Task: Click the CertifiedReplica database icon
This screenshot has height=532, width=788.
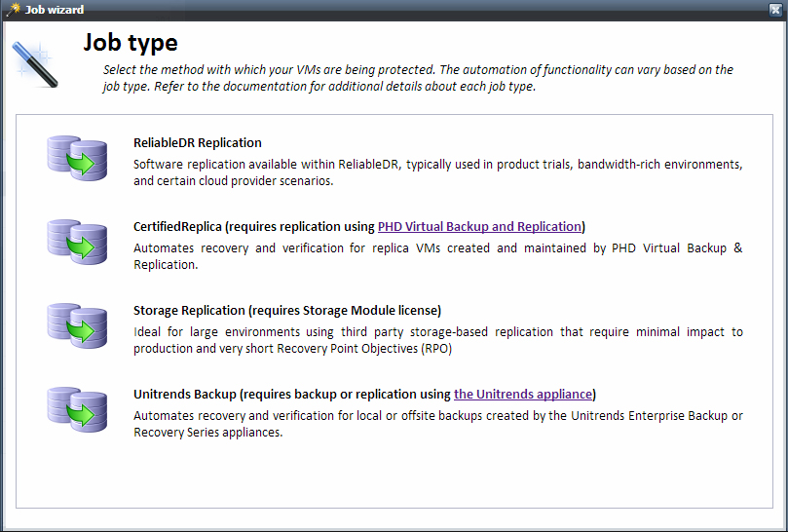Action: click(77, 242)
